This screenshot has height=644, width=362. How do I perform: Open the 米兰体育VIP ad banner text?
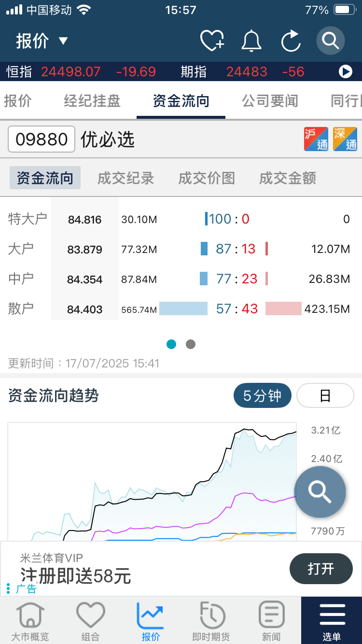coord(52,558)
